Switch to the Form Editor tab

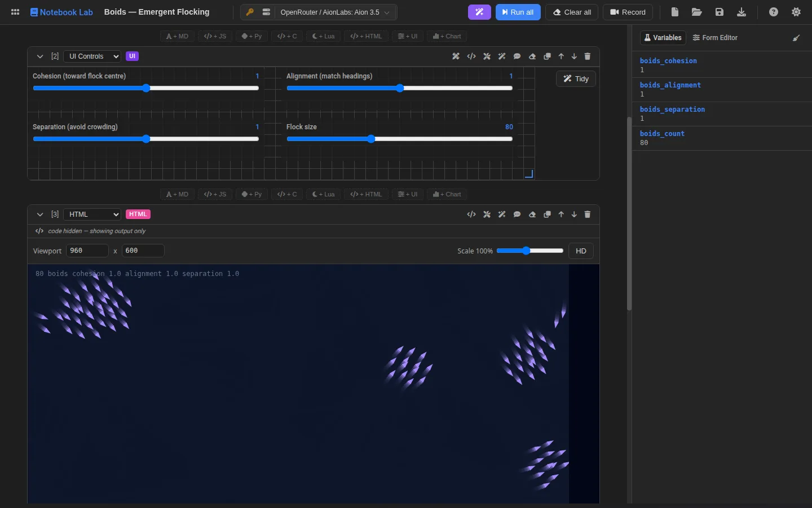pyautogui.click(x=715, y=38)
